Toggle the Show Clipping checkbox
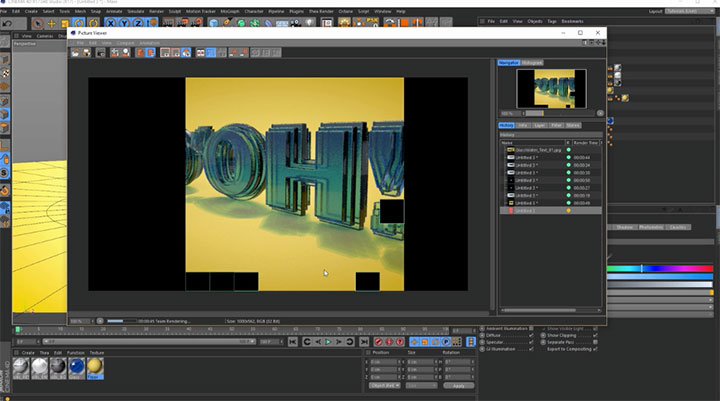This screenshot has width=720, height=401. click(595, 335)
